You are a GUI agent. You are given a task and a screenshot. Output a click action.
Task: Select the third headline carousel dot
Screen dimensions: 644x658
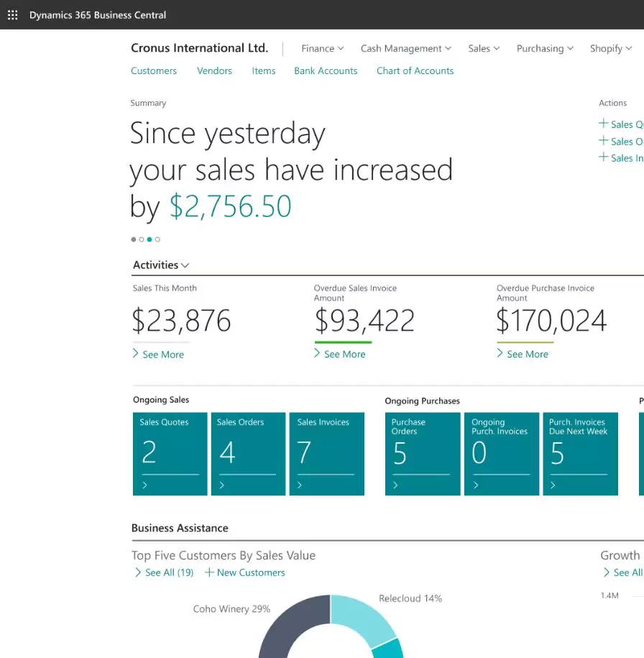click(149, 239)
